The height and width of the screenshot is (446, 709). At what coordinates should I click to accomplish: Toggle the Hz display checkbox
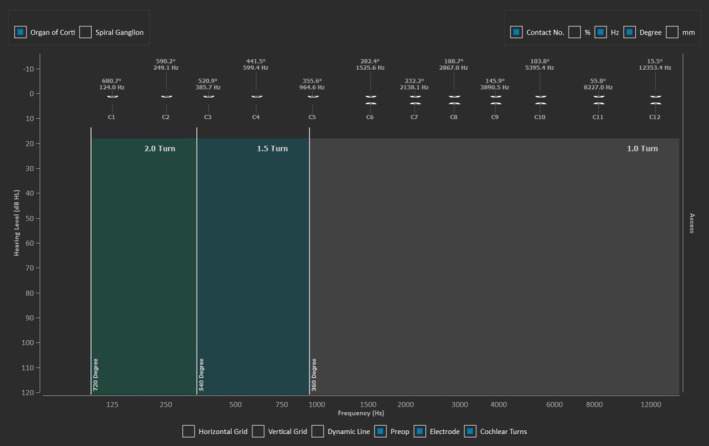point(600,32)
